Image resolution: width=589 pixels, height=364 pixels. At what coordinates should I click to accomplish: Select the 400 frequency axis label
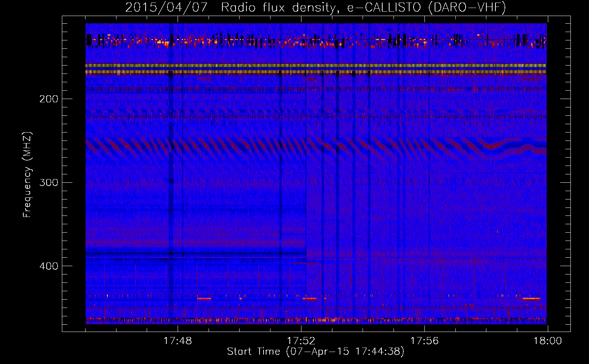(x=48, y=266)
